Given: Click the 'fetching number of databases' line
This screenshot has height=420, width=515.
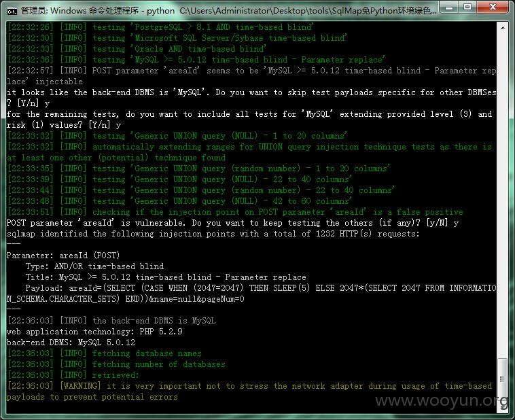Looking at the screenshot, I should 116,364.
